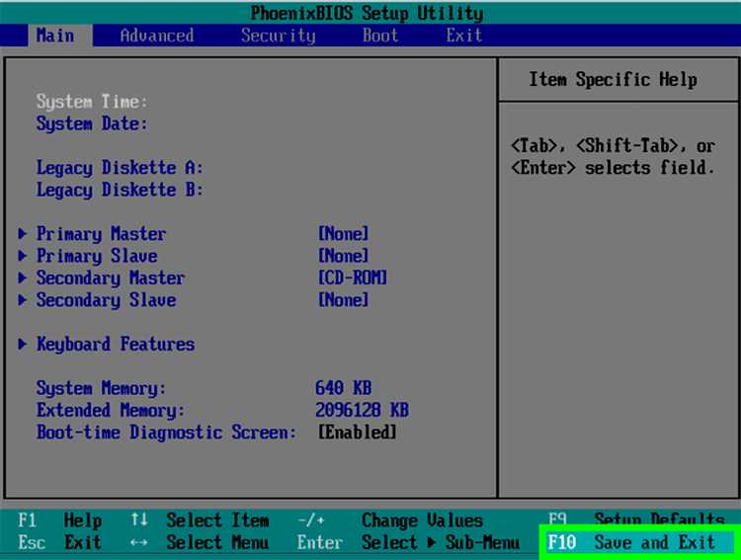Viewport: 741px width, 560px height.
Task: Click the Select Menu legend text
Action: click(218, 542)
